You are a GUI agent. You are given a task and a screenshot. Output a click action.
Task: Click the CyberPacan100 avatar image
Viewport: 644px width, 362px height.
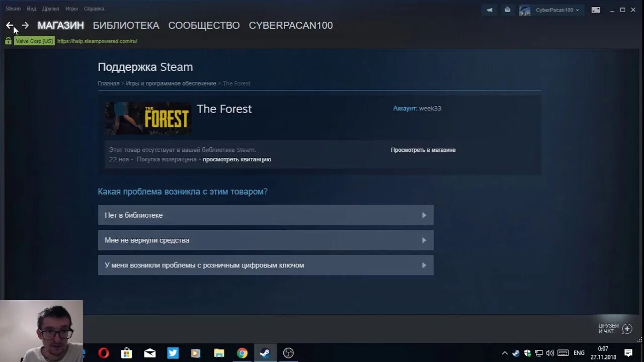coord(525,10)
